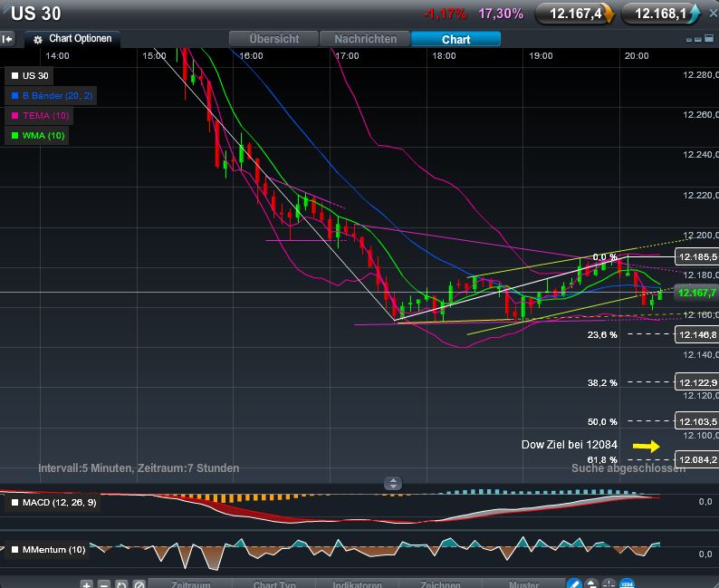Select the 0,0 % Fibonacci level 12.185,5

(697, 256)
